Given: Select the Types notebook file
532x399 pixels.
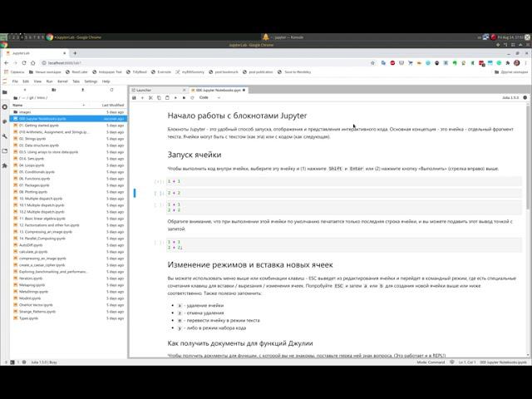Looking at the screenshot, I should [x=68, y=318].
